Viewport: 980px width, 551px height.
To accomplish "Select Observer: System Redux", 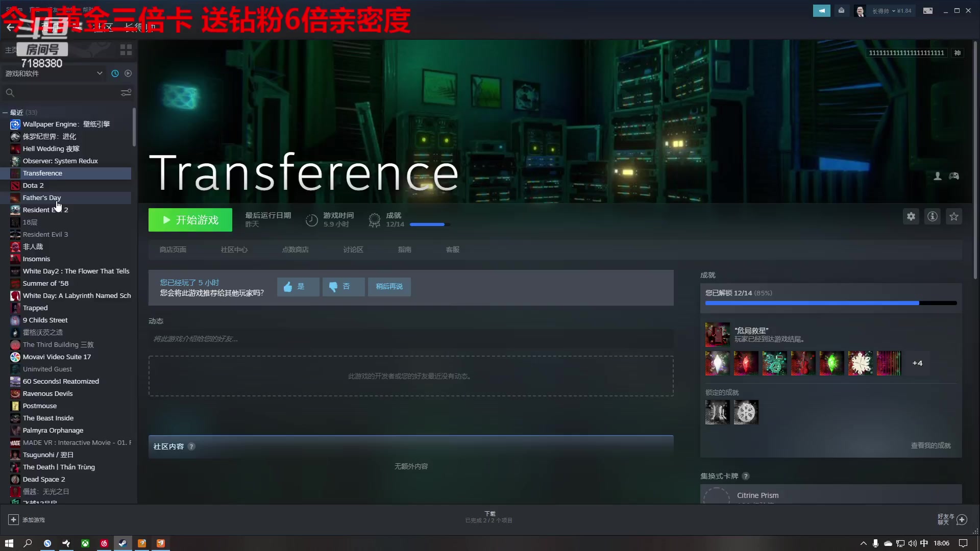I will pyautogui.click(x=66, y=161).
